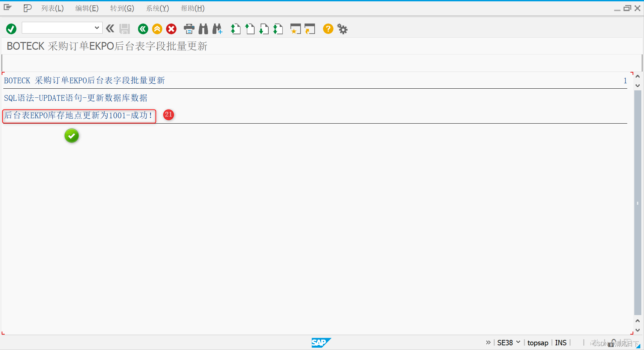Click the red Cancel icon
This screenshot has width=644, height=350.
coord(171,29)
